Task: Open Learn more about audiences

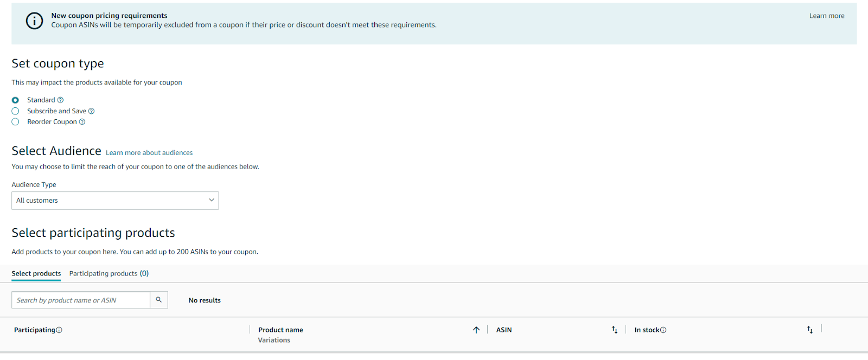Action: pos(149,152)
